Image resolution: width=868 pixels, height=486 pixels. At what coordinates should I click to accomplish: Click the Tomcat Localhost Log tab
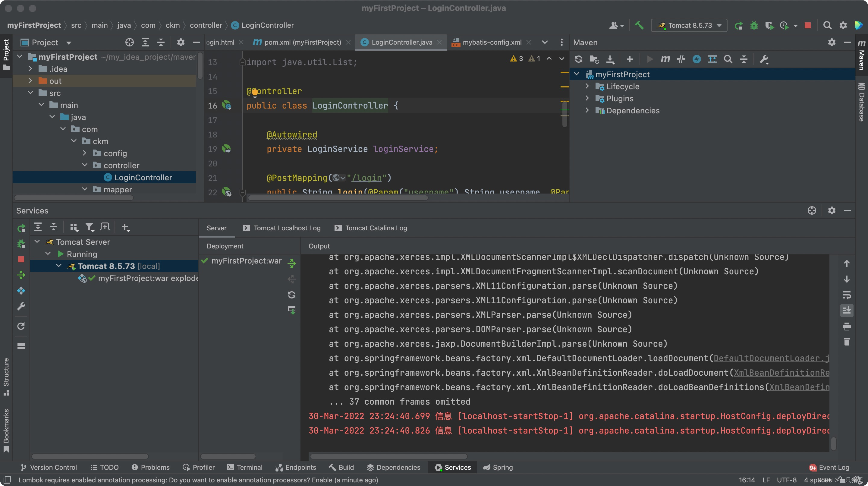tap(287, 228)
